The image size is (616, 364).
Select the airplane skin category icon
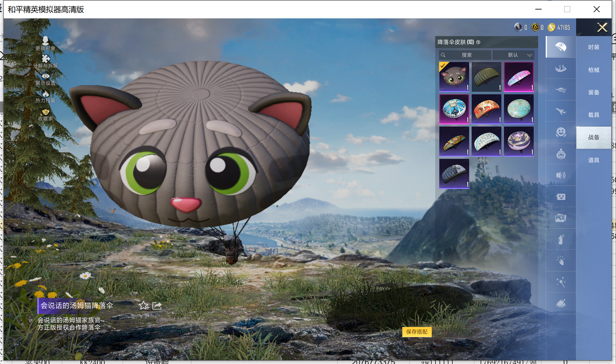pyautogui.click(x=561, y=111)
